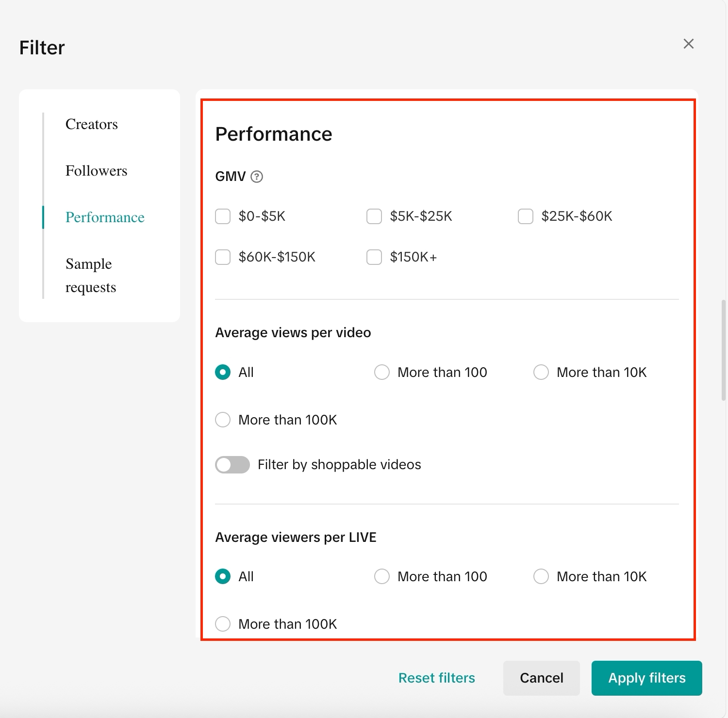Tick the $5K-$25K GMV option

coord(374,216)
